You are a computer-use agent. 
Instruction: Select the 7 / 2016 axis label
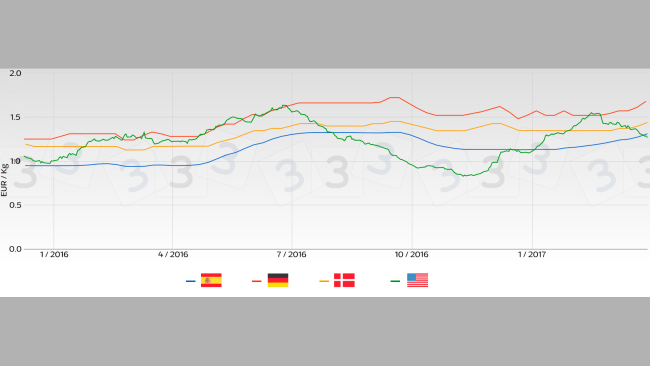click(x=291, y=255)
